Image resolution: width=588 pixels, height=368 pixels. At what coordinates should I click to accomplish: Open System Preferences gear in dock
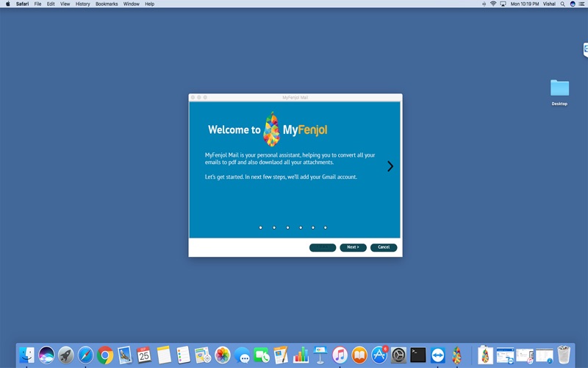(398, 355)
